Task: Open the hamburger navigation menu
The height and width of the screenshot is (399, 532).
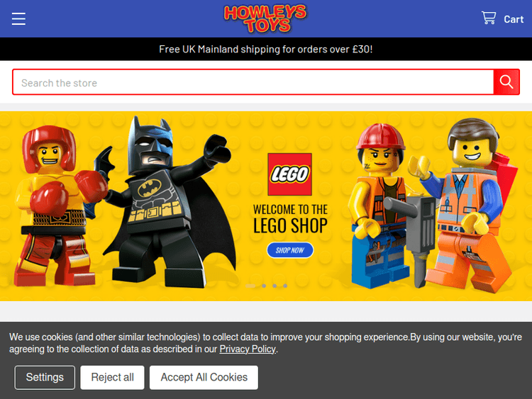Action: pos(18,19)
